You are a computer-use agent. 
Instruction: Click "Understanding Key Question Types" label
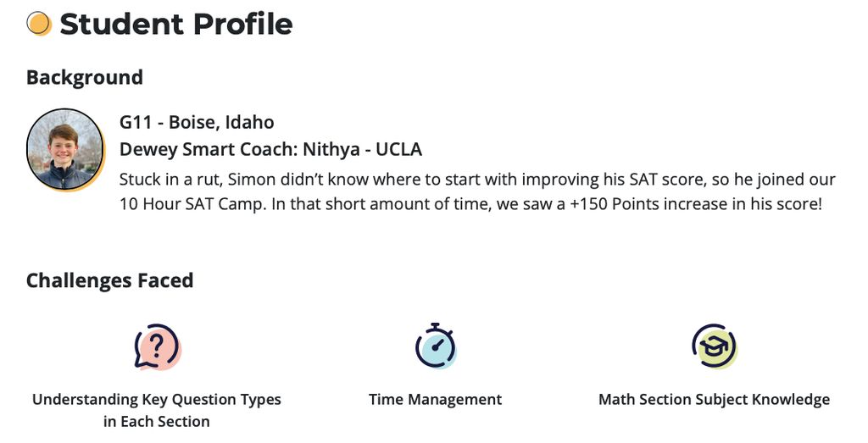click(157, 399)
